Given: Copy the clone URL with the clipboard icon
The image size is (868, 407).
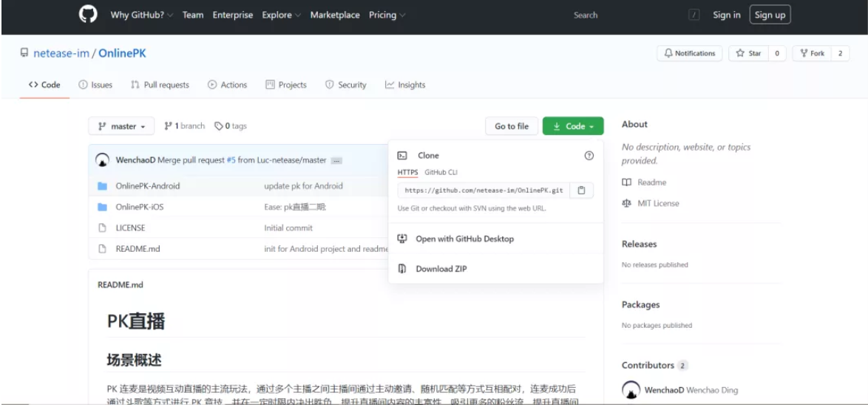Looking at the screenshot, I should 581,191.
